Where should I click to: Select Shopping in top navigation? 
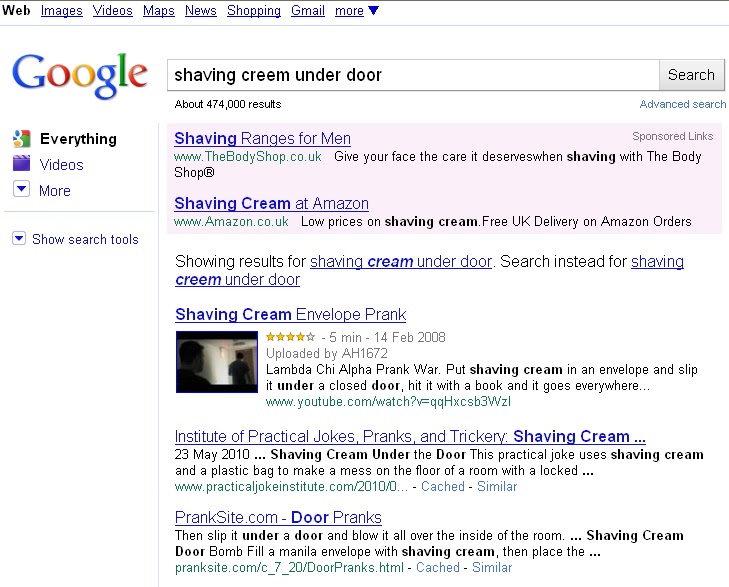pos(254,10)
